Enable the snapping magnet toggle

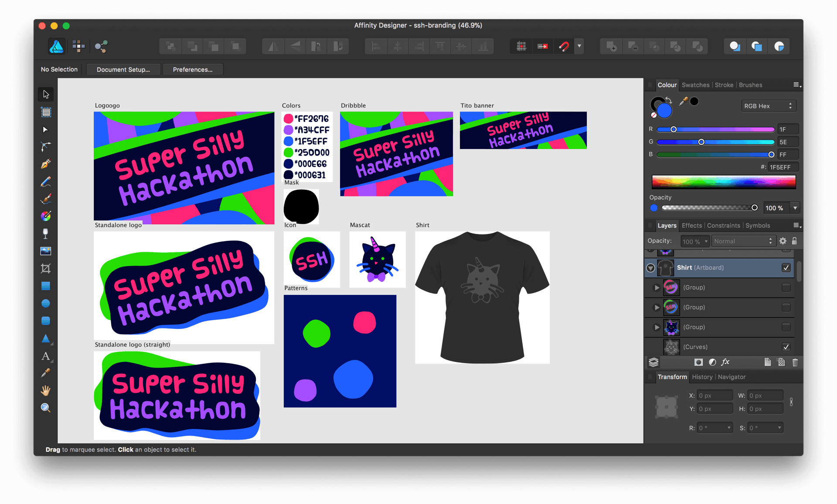click(564, 46)
